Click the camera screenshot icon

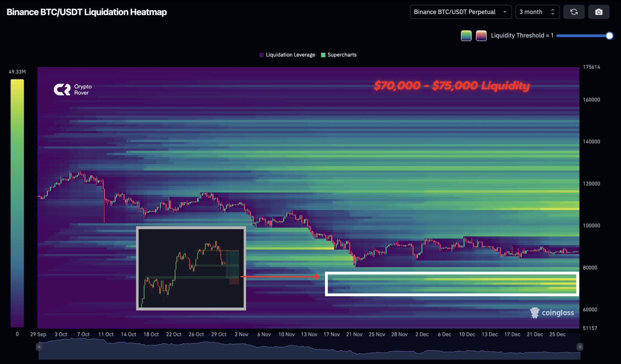pos(599,12)
